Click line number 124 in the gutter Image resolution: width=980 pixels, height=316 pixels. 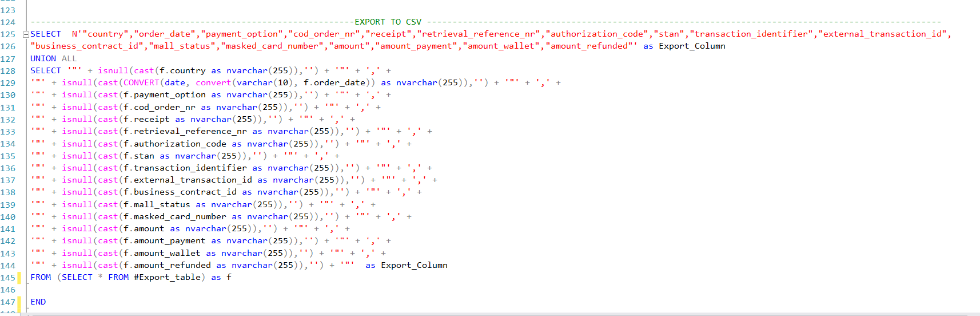(8, 22)
